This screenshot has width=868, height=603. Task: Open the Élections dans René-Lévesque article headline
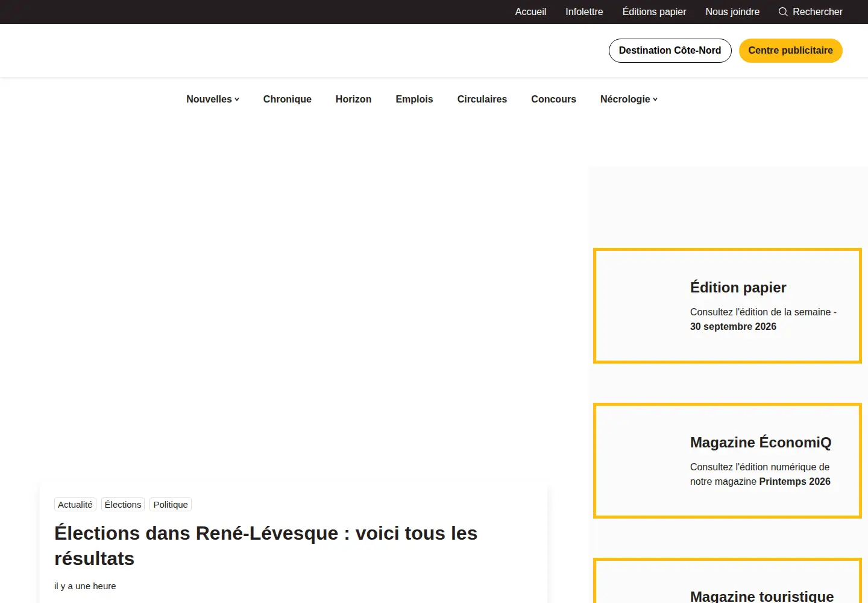click(x=266, y=546)
